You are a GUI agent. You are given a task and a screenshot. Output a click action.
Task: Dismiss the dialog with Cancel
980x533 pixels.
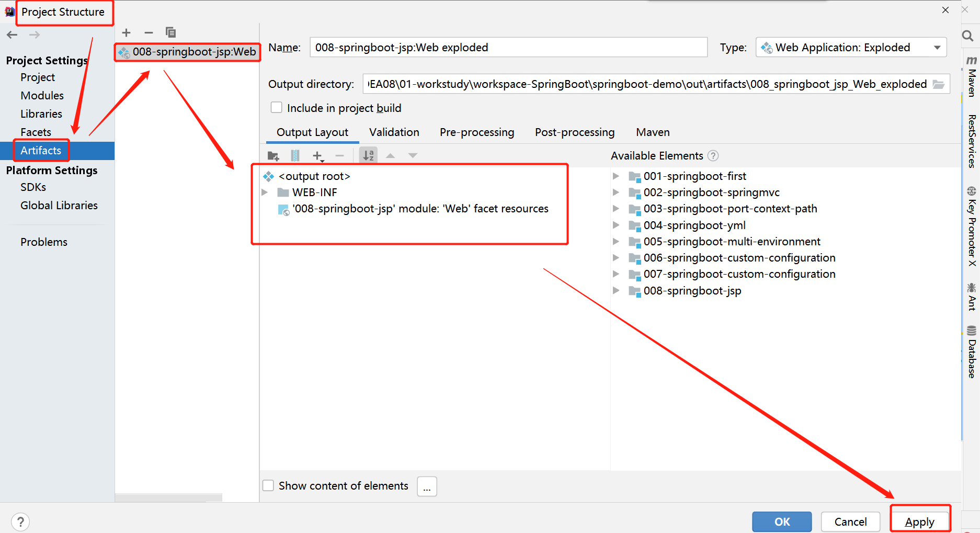(x=850, y=521)
